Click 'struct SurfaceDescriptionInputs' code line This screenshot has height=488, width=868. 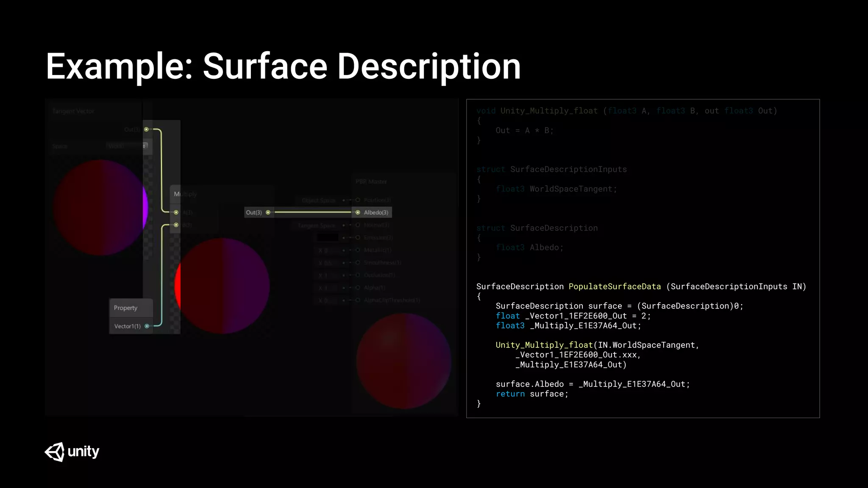click(x=551, y=169)
